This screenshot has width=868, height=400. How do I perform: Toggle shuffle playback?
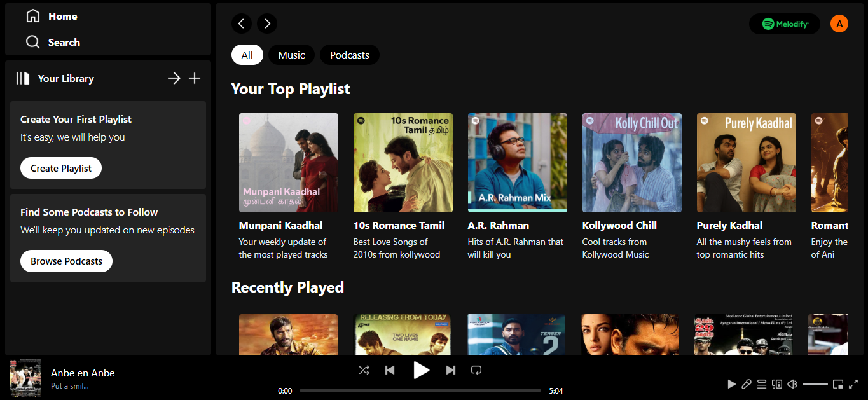364,370
